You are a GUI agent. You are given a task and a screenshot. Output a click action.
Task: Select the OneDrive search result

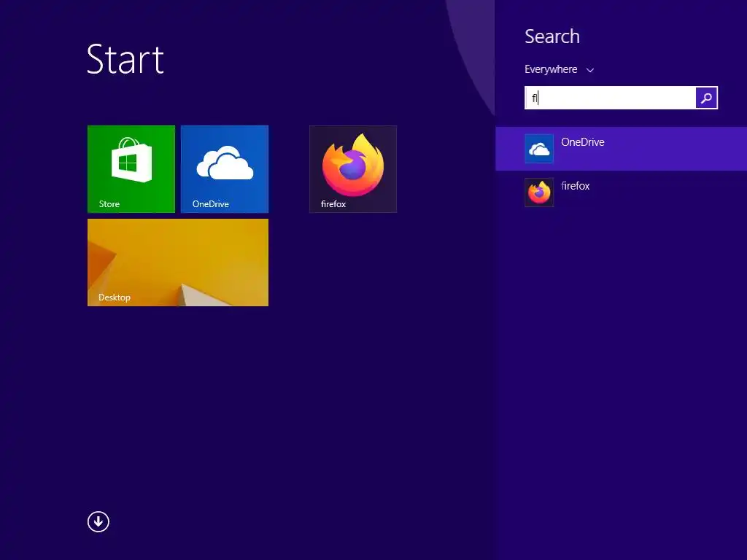pyautogui.click(x=622, y=149)
